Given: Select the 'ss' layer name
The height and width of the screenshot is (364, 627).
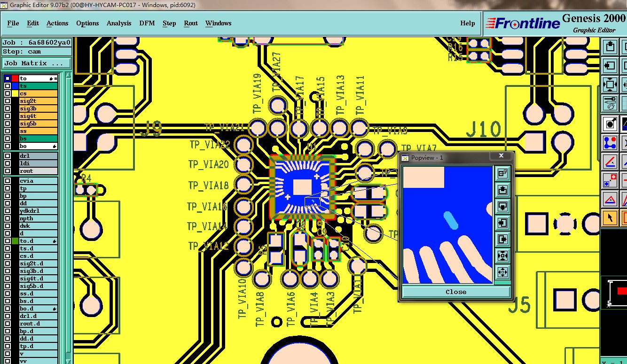Looking at the screenshot, I should coord(38,131).
